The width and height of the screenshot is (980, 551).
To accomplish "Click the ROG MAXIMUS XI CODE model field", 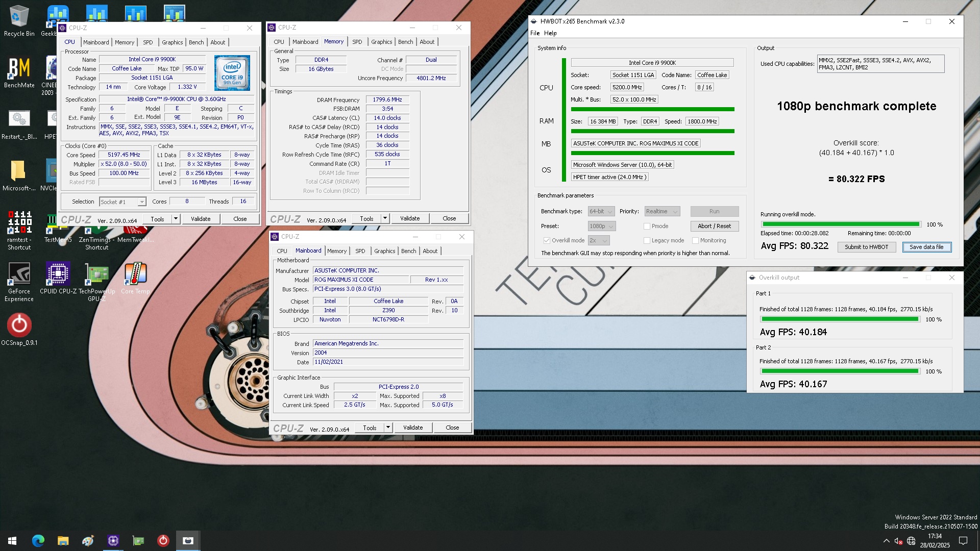I will point(361,280).
